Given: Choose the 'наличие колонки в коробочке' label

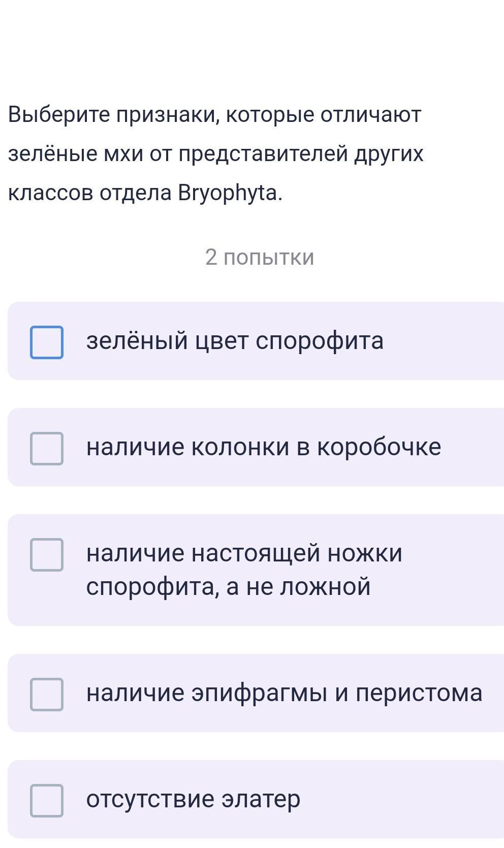Looking at the screenshot, I should pos(264,447).
